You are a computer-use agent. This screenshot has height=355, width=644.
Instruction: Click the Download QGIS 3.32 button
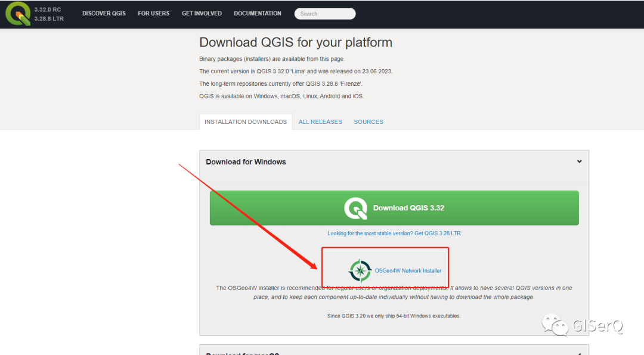click(x=394, y=208)
